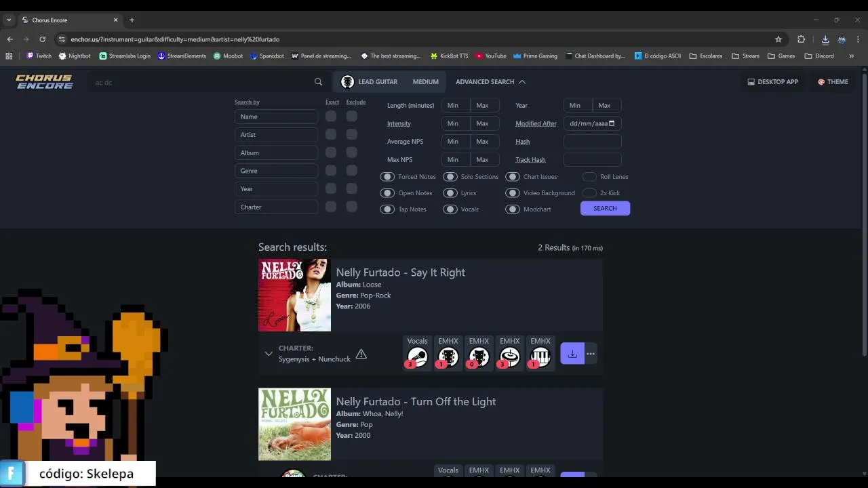
Task: Show more bookmarks with the chevron
Action: 852,56
